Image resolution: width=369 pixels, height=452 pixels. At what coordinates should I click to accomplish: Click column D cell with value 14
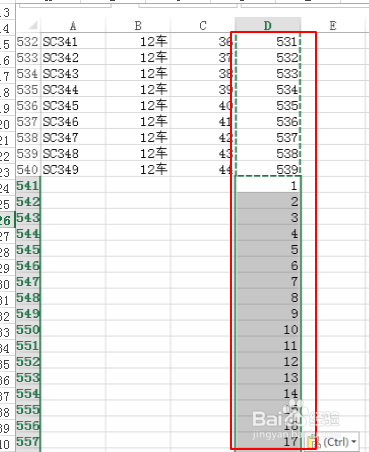[x=268, y=393]
